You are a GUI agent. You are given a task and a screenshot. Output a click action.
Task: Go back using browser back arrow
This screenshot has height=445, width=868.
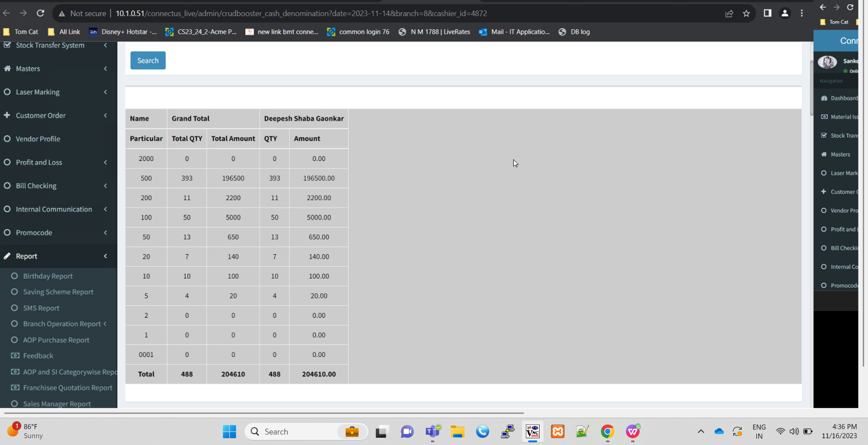6,13
